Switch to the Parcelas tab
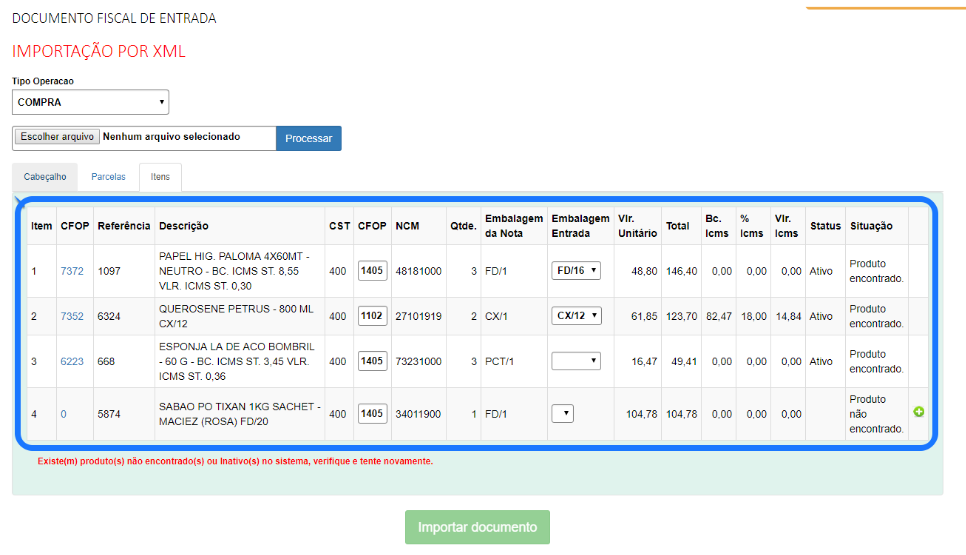The height and width of the screenshot is (555, 966). [x=108, y=177]
